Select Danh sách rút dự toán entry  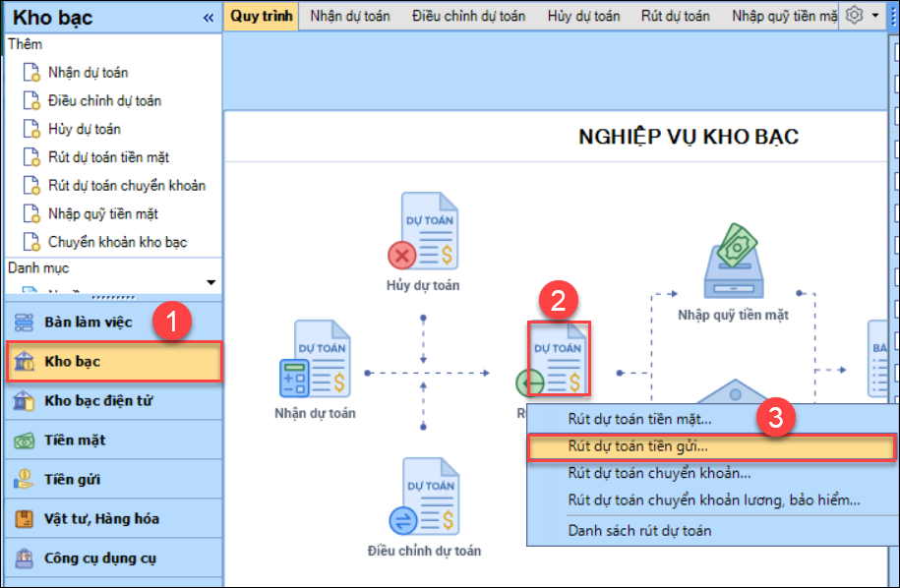[639, 530]
